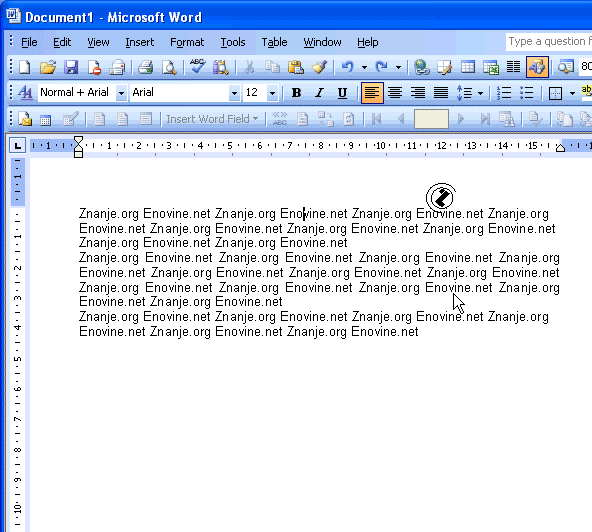Image resolution: width=592 pixels, height=532 pixels.
Task: Click the tab stop selector on the ruler
Action: coord(17,145)
